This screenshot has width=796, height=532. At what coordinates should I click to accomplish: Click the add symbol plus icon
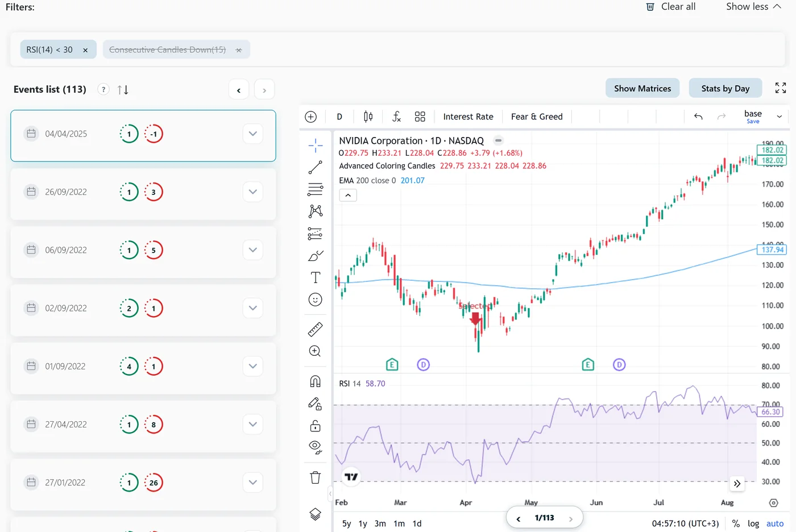coord(311,117)
